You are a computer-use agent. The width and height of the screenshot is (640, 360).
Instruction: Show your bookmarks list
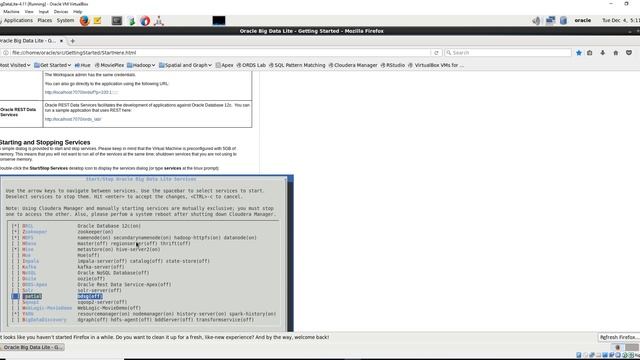click(x=590, y=53)
